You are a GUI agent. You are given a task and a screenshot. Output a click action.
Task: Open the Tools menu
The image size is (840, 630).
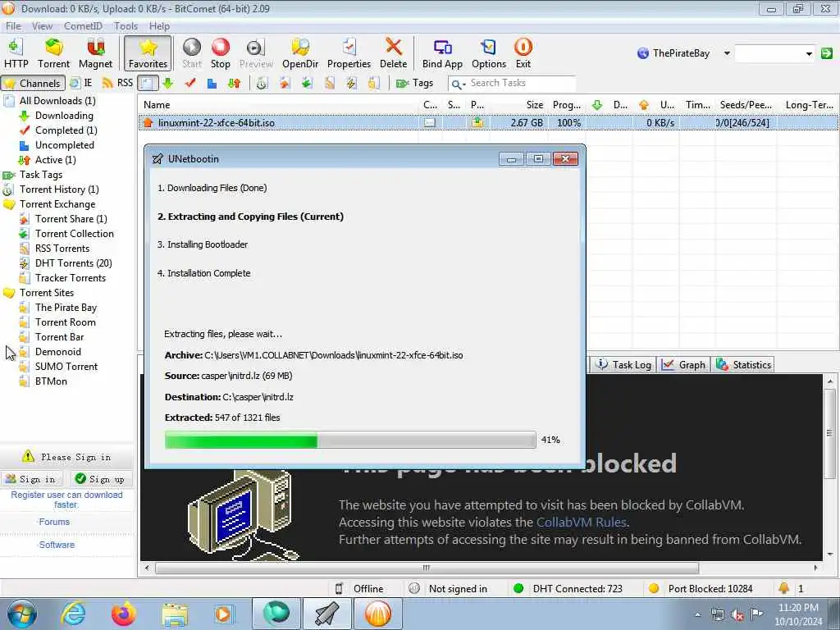[x=126, y=25]
